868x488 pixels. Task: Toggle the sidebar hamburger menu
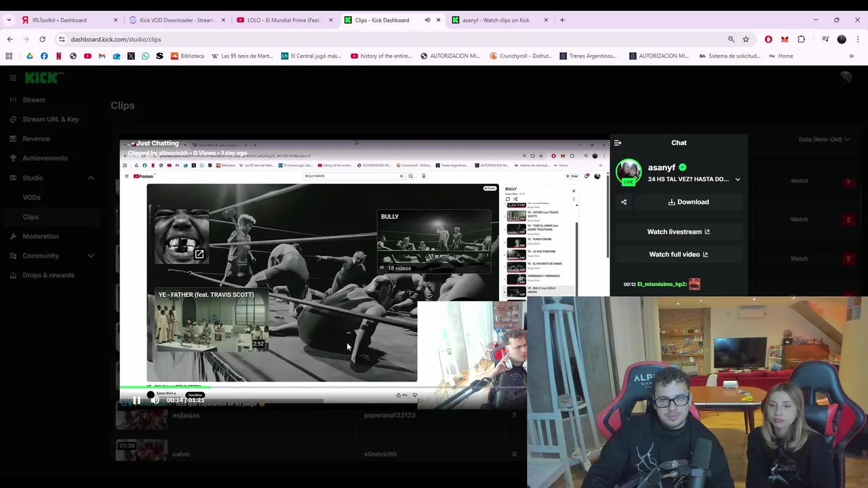[13, 78]
